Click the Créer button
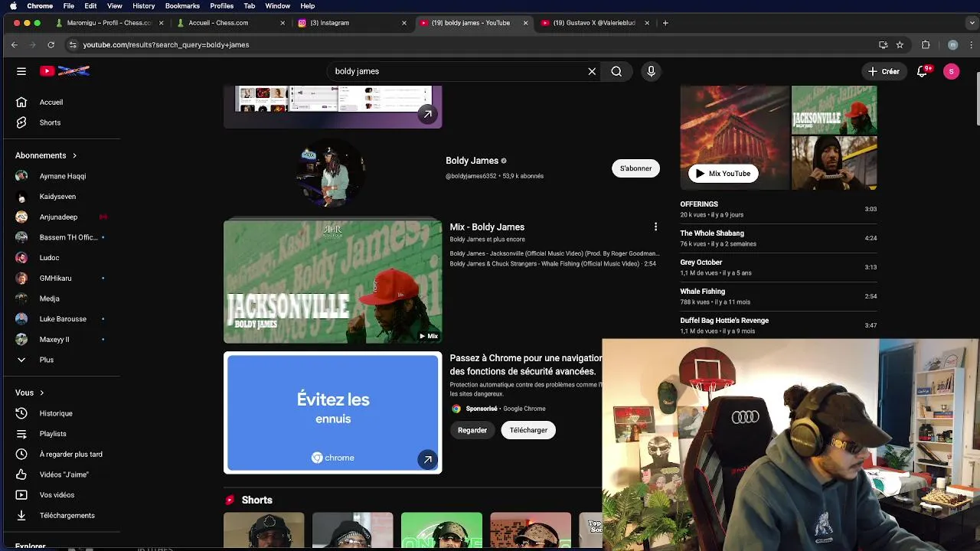This screenshot has height=551, width=980. 884,71
